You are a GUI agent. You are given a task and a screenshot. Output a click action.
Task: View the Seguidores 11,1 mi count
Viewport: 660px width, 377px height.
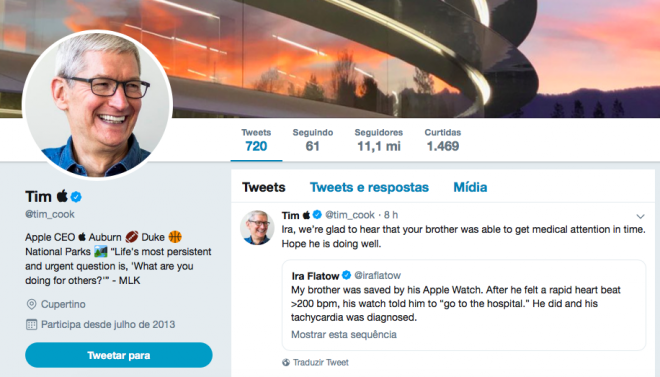coord(379,140)
